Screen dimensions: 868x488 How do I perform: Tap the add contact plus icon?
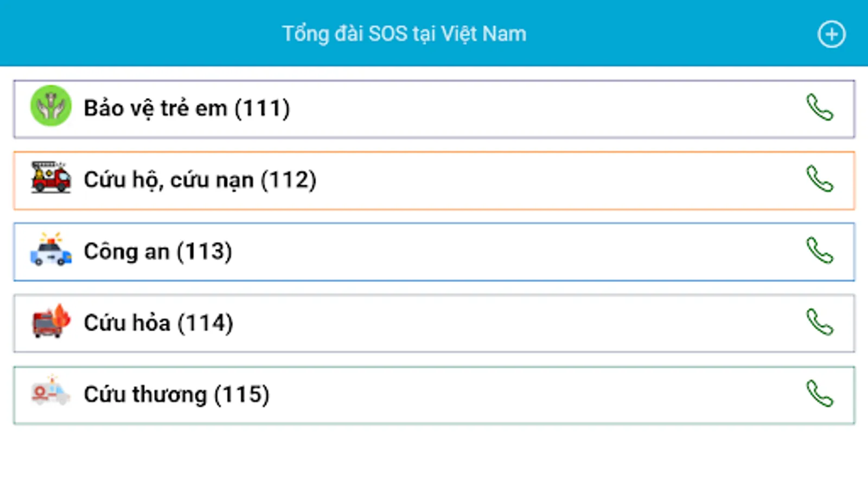coord(831,34)
